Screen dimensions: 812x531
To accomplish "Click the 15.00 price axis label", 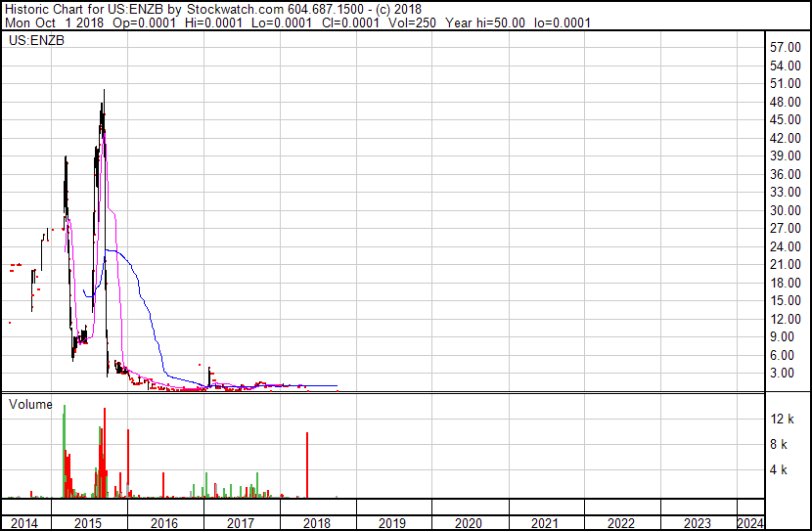I will pos(786,300).
